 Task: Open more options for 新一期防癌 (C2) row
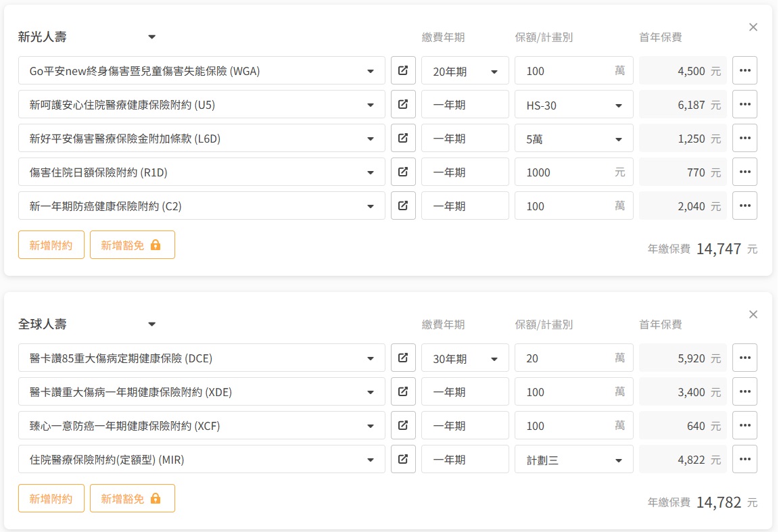[x=745, y=205]
